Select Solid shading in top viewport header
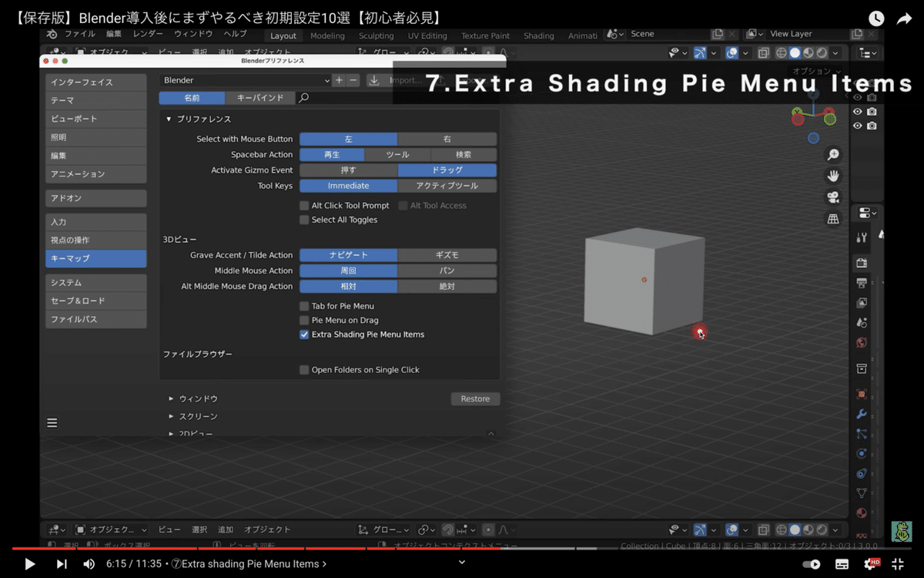This screenshot has width=924, height=578. point(794,53)
